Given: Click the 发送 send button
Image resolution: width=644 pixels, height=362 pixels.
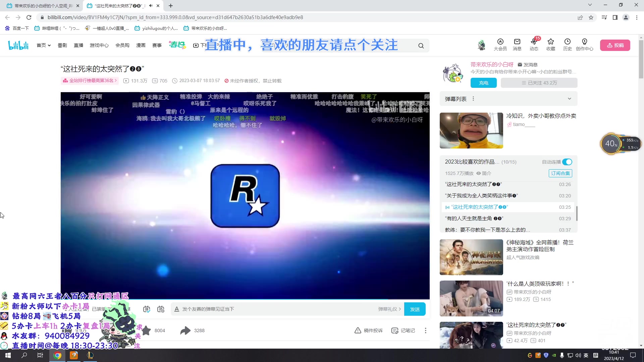Looking at the screenshot, I should [415, 309].
